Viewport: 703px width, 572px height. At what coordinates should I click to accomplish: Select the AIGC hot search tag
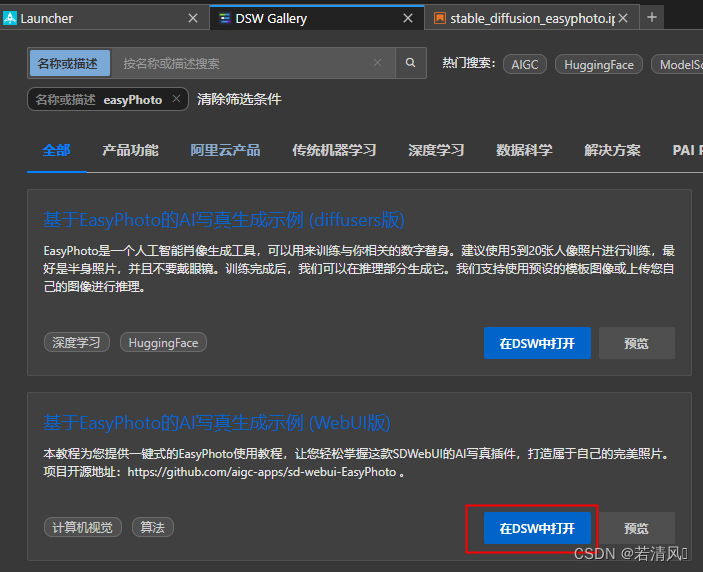(x=525, y=65)
